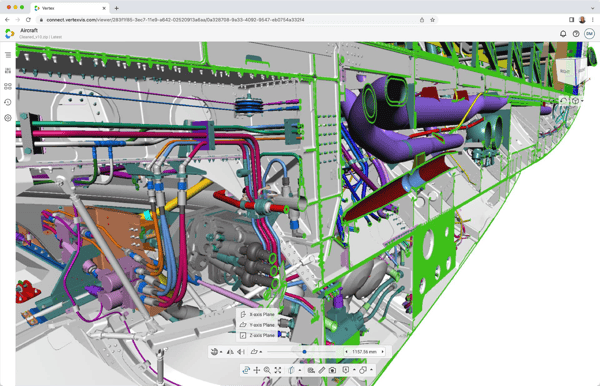Open the settings gear in left sidebar
The width and height of the screenshot is (600, 386).
(8, 118)
